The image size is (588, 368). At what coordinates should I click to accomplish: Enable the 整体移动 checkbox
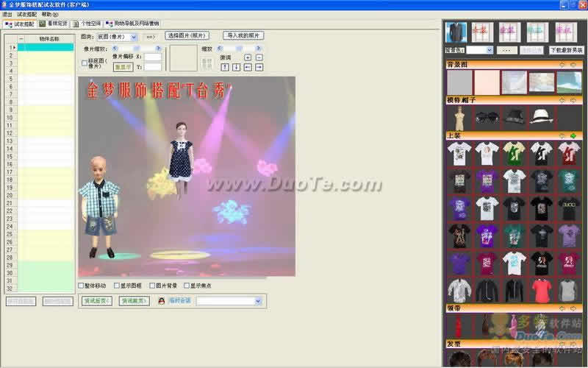coord(81,286)
